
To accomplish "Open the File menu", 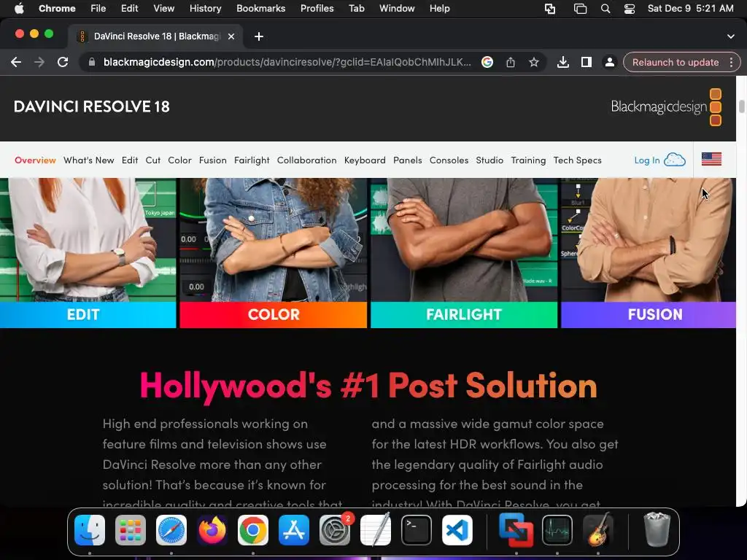I will (98, 9).
